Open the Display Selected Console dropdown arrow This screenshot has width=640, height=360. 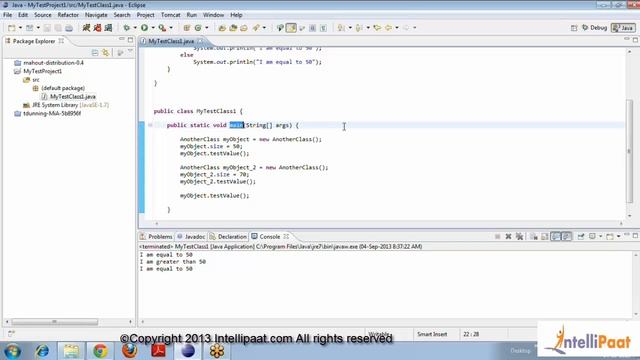click(600, 236)
